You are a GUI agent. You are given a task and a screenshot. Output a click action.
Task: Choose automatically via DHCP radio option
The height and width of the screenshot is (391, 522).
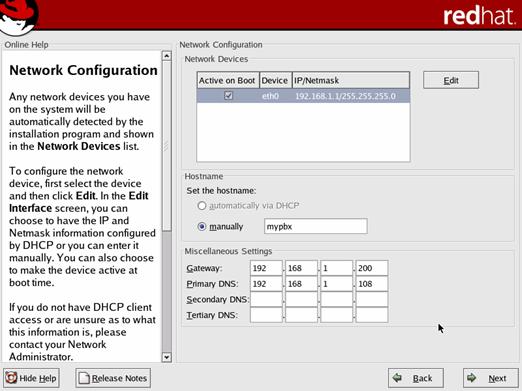(202, 206)
